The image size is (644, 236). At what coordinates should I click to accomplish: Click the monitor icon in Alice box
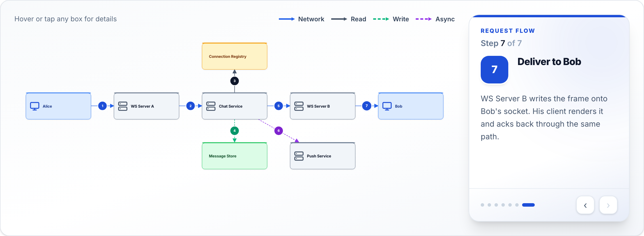pos(35,106)
